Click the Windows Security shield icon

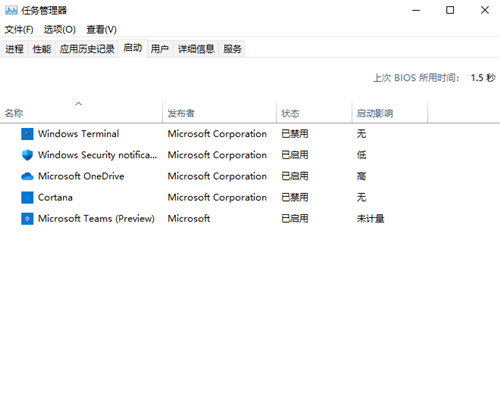click(x=27, y=155)
